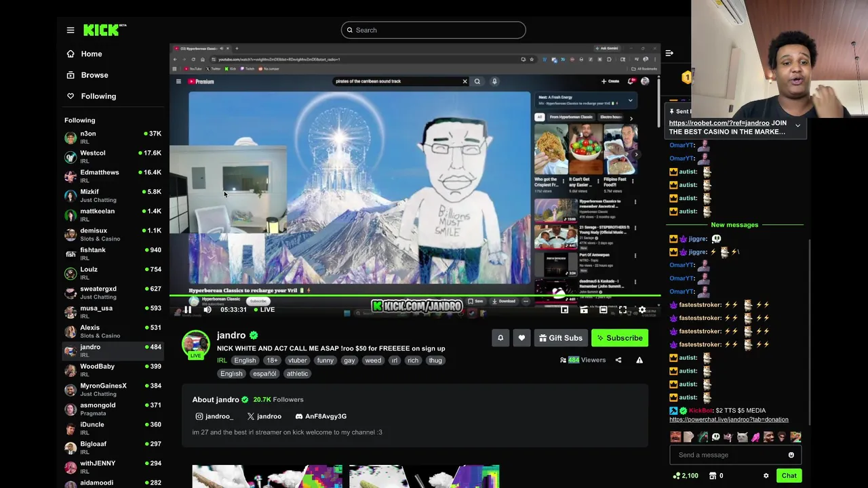The width and height of the screenshot is (868, 488).
Task: Open WoodBaby channel in following list
Action: pos(113,370)
